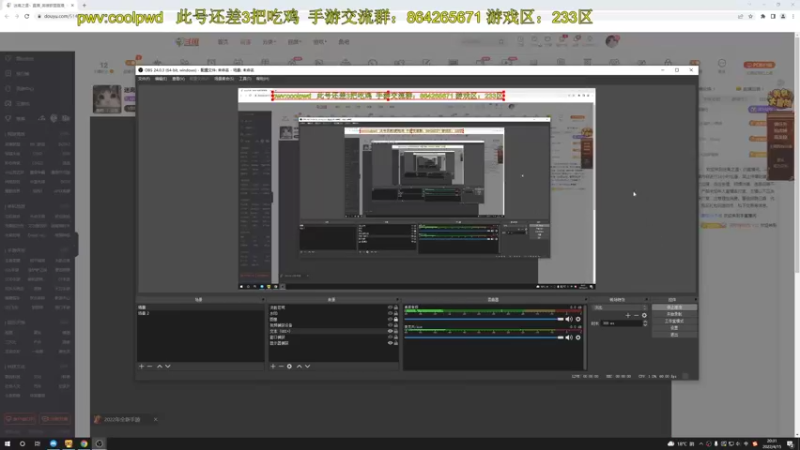The image size is (800, 450).
Task: Open OBS 文件 menu
Action: [x=144, y=79]
